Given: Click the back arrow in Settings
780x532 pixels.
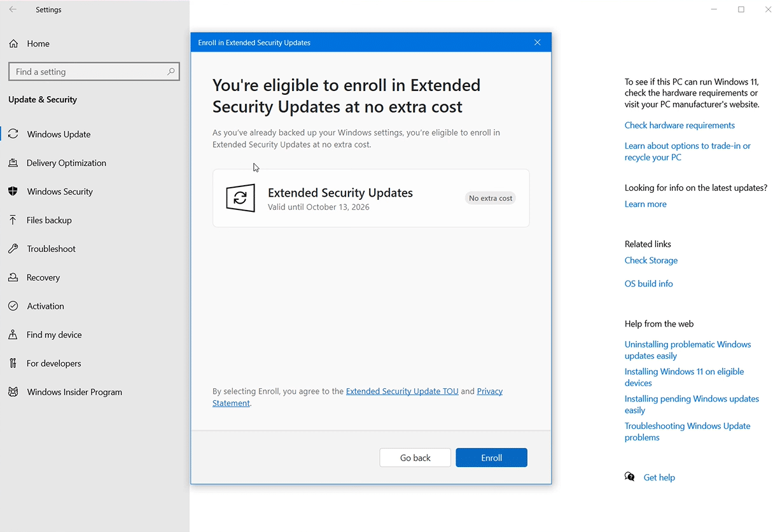Looking at the screenshot, I should [x=14, y=9].
